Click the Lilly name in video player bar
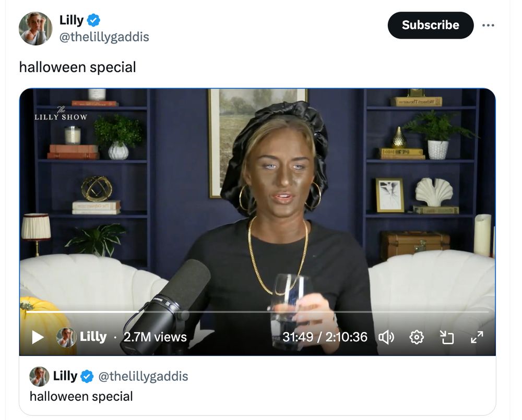 [x=93, y=337]
